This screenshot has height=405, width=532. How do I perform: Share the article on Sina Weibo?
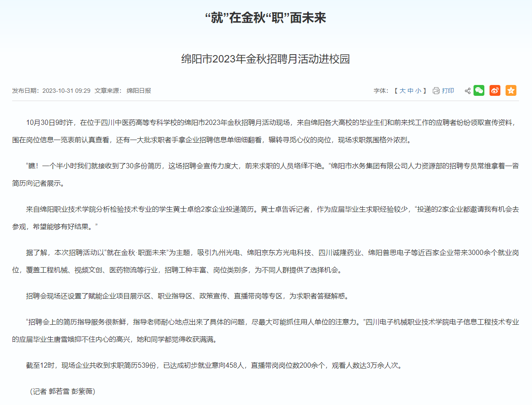click(495, 90)
